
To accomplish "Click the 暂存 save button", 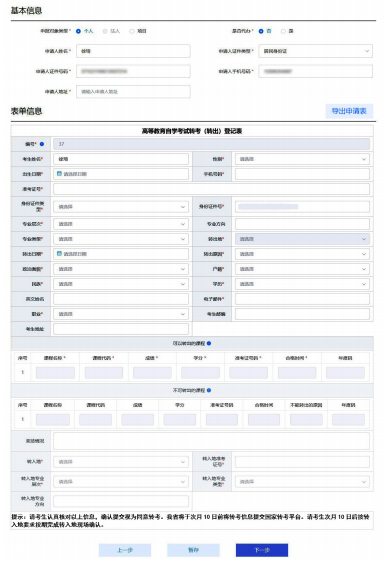I will pos(194,550).
